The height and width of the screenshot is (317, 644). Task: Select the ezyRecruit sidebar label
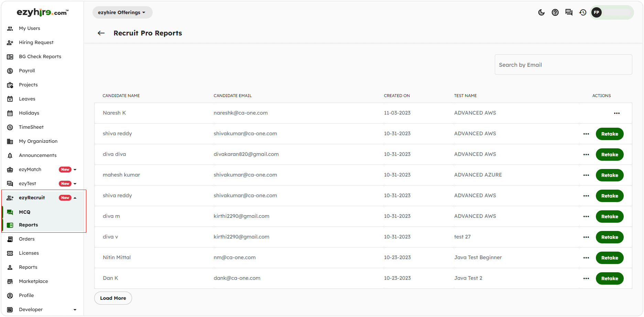[32, 198]
